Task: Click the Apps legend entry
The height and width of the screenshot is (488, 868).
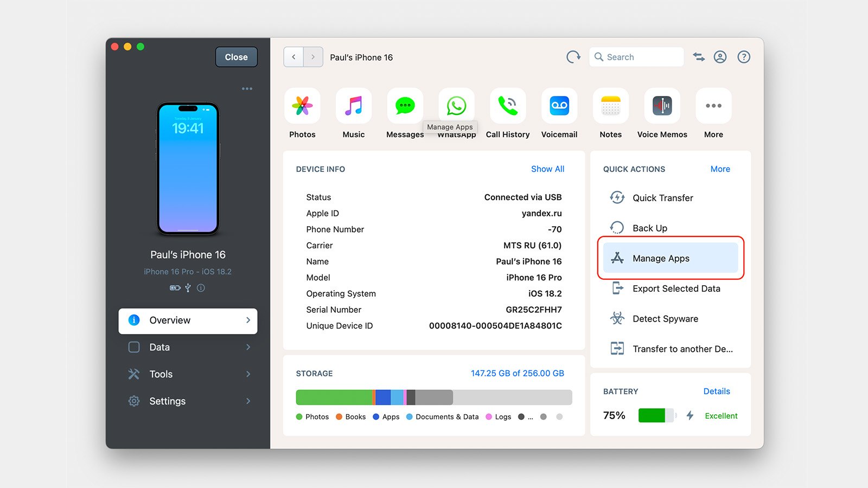Action: pyautogui.click(x=386, y=417)
